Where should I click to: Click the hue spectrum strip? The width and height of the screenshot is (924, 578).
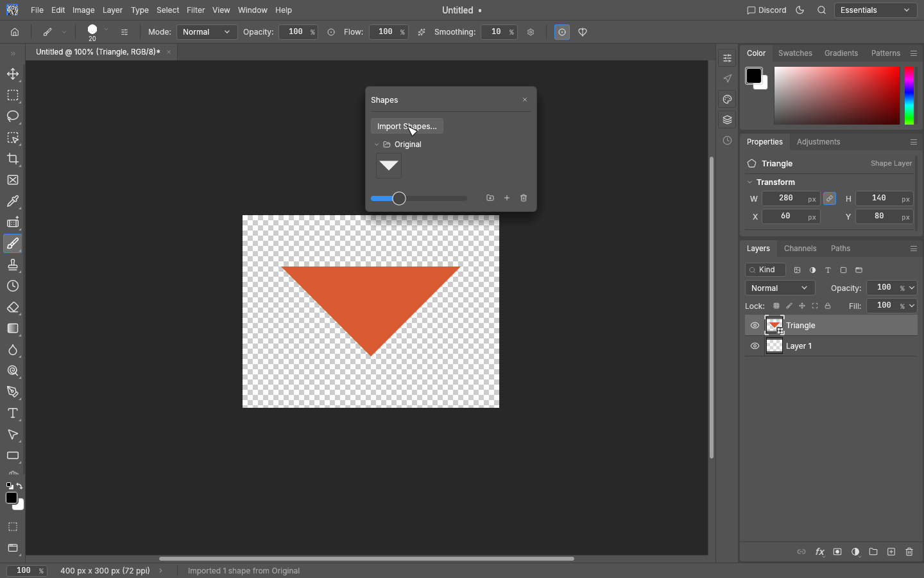click(x=909, y=96)
